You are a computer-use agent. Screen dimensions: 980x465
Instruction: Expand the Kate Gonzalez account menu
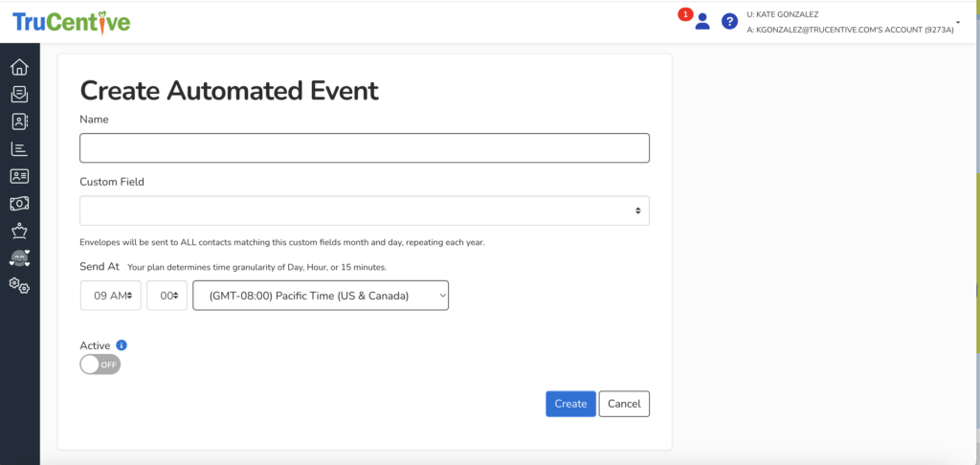[957, 21]
